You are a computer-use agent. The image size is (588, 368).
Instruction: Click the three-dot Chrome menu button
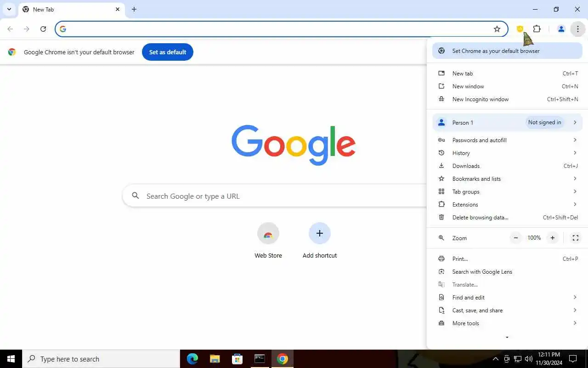(x=577, y=29)
